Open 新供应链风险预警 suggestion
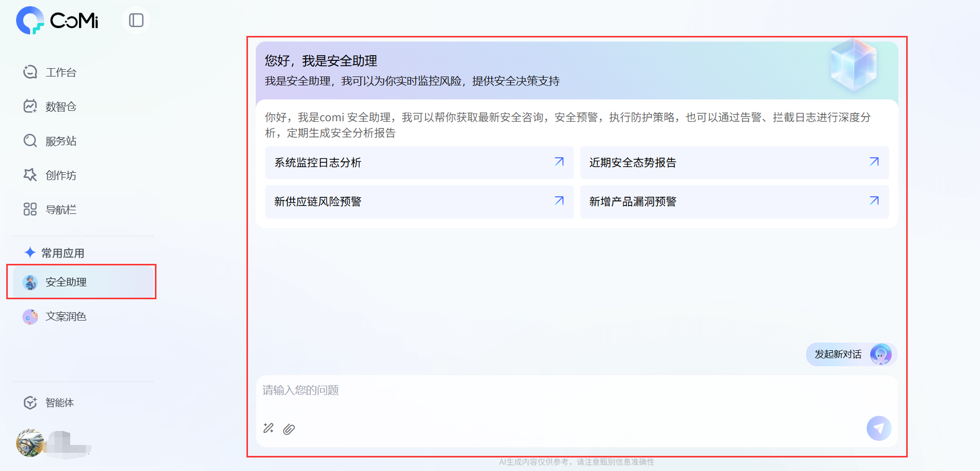The height and width of the screenshot is (471, 980). [x=419, y=202]
